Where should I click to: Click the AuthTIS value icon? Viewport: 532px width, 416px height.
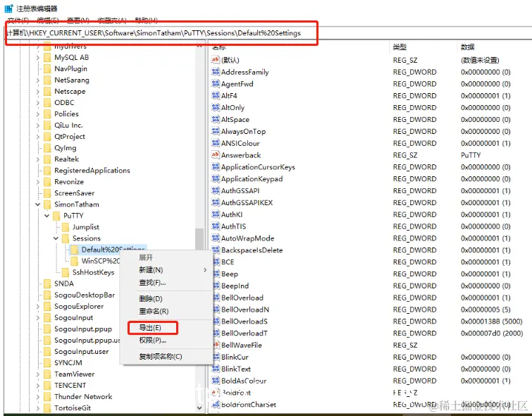216,226
